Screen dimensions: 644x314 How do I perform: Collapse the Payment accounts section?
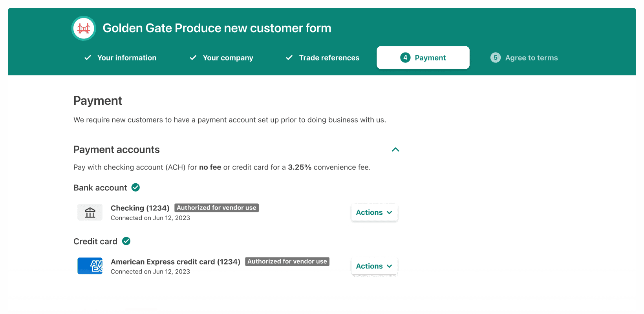[x=395, y=150]
